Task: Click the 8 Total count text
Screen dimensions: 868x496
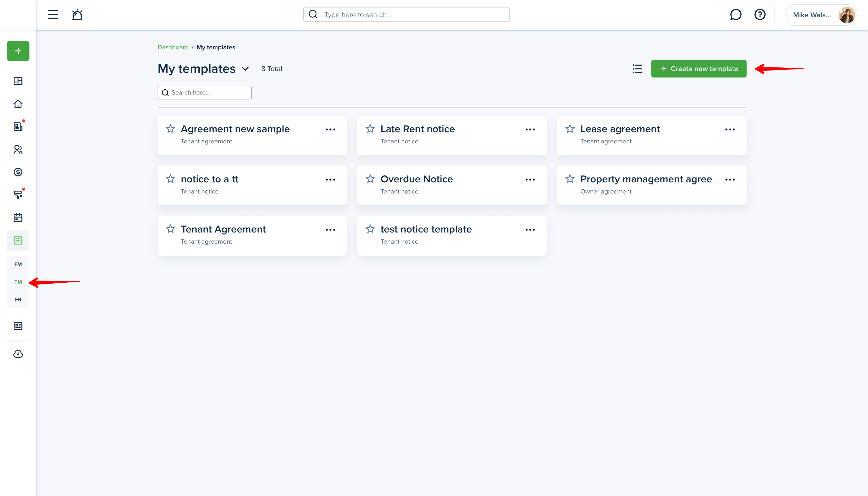Action: tap(272, 69)
